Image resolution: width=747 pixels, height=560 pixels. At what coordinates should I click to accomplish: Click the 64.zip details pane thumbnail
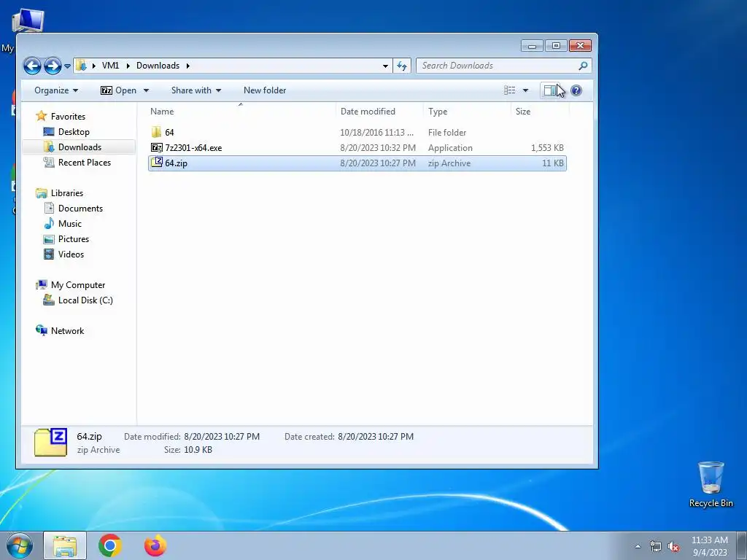[x=50, y=443]
